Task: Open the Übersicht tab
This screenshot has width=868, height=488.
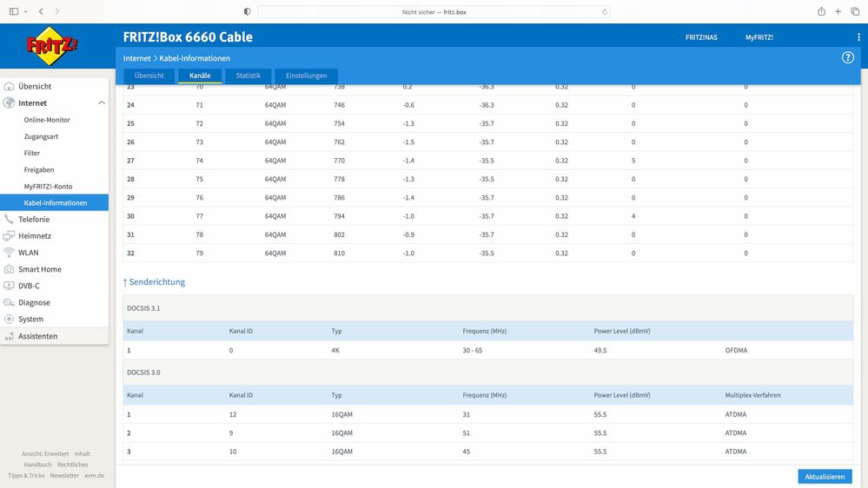Action: tap(149, 76)
